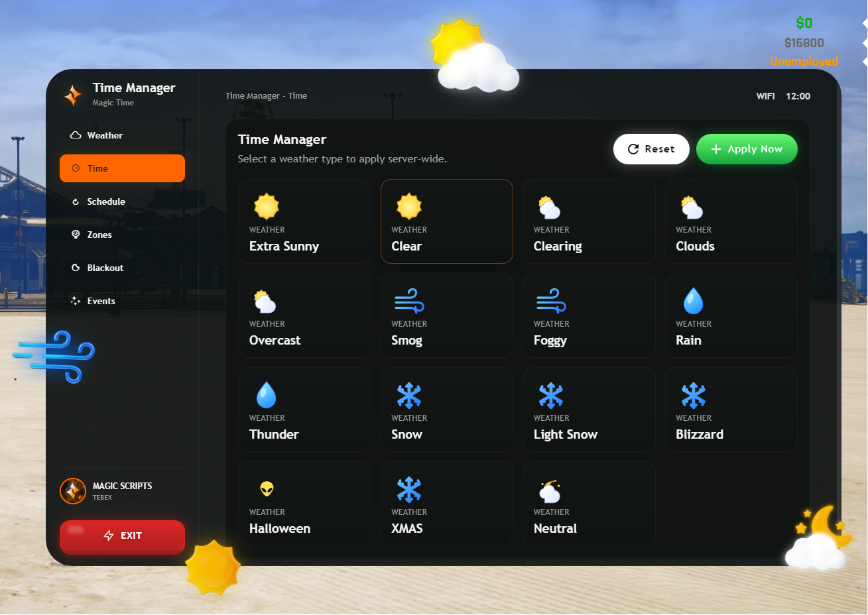Choose the Clear weather card
This screenshot has height=615, width=868.
447,221
